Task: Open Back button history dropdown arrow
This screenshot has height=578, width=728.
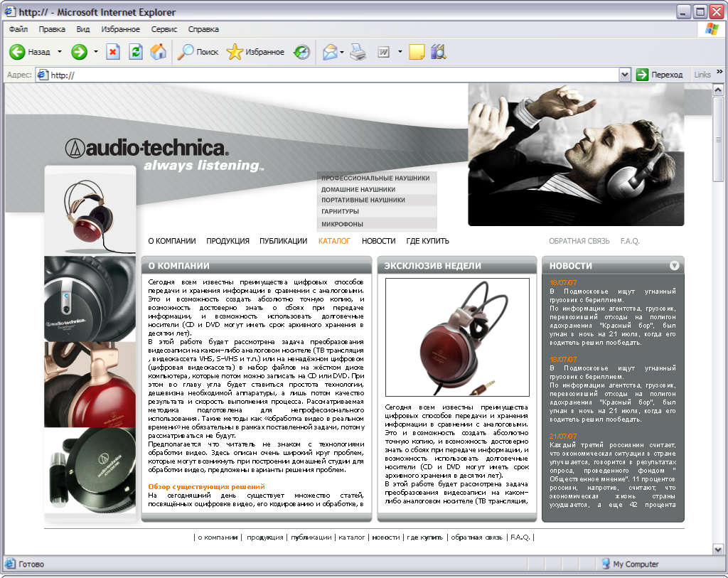Action: [60, 51]
